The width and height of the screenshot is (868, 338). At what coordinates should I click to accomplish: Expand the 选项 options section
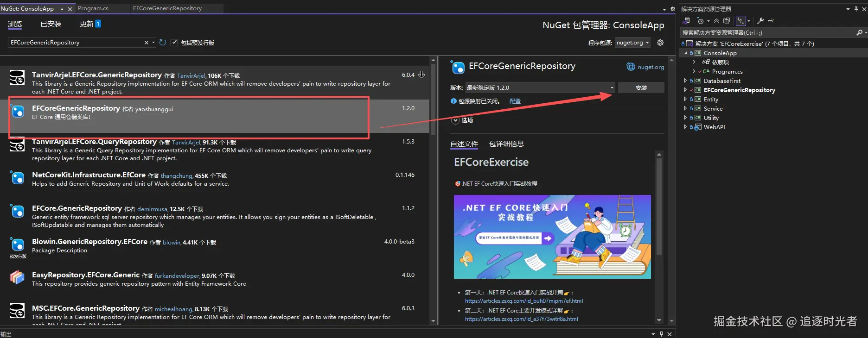click(455, 120)
